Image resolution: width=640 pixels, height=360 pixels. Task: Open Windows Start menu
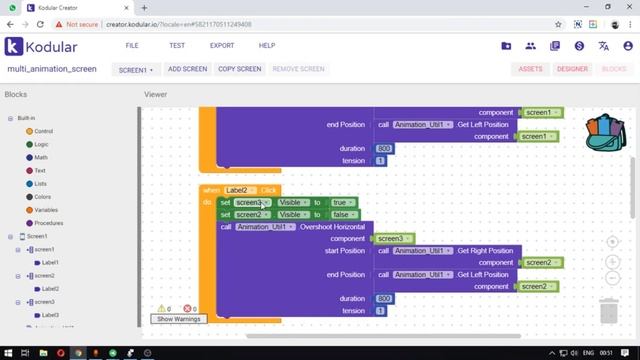[8, 353]
